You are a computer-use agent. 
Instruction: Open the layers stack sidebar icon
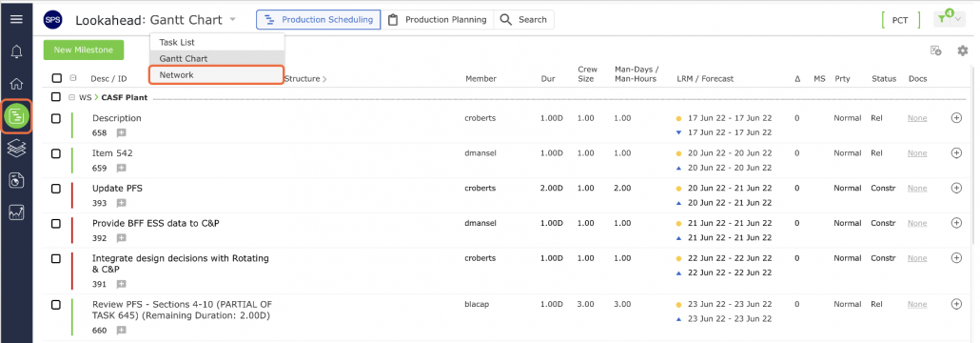(x=17, y=148)
